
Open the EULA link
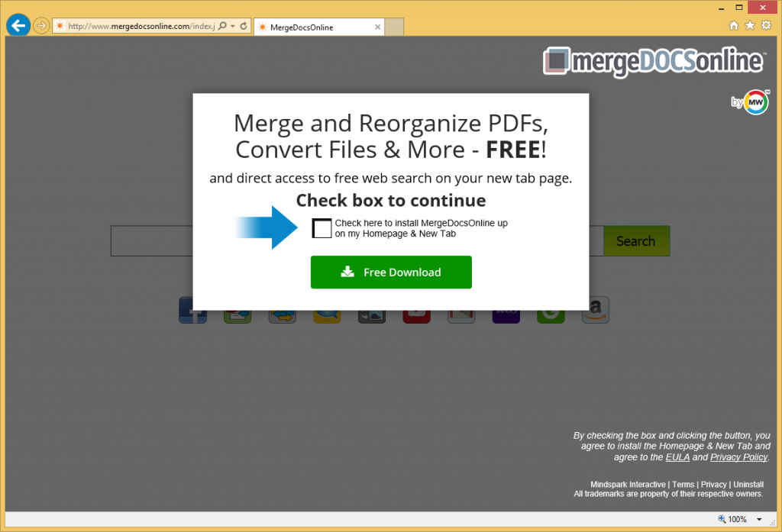[677, 457]
